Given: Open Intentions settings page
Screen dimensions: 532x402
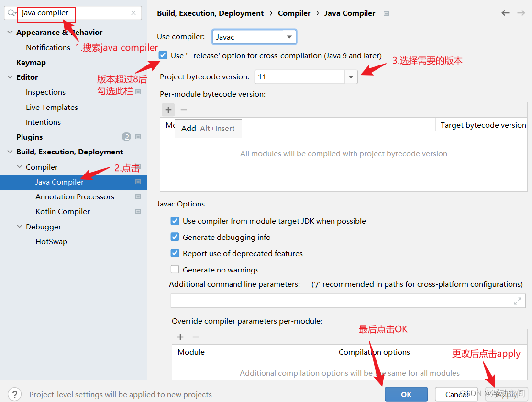Looking at the screenshot, I should pyautogui.click(x=43, y=122).
